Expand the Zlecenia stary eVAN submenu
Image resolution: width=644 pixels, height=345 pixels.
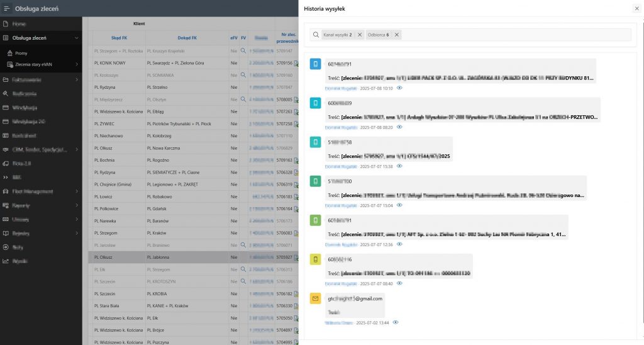76,65
